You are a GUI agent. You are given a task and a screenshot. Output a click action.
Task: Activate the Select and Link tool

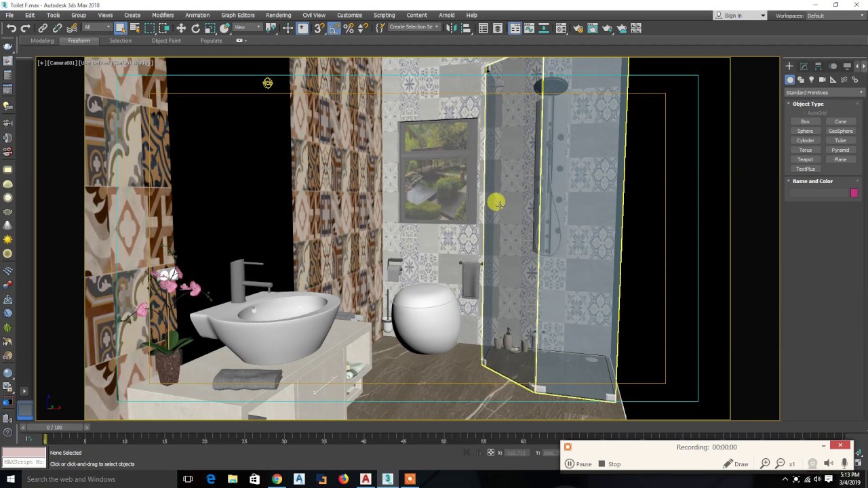click(43, 28)
